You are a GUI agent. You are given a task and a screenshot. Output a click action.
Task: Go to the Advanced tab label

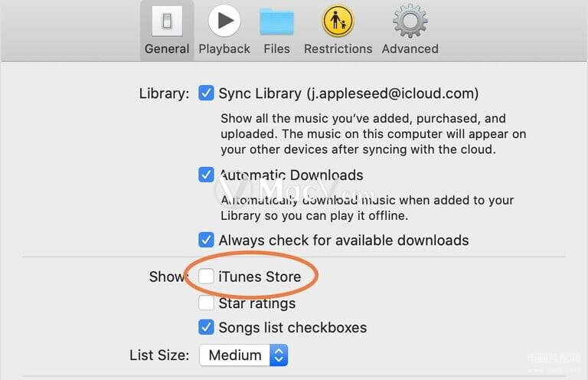[x=410, y=49]
